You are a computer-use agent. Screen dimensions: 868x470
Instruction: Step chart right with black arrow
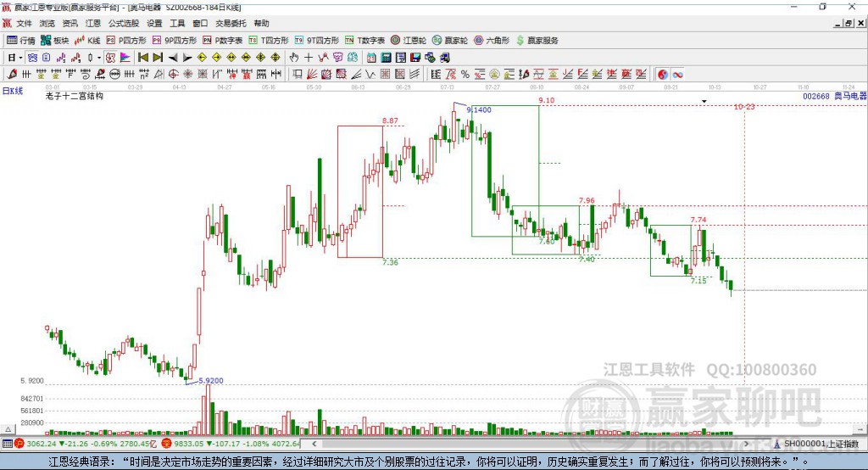point(187,58)
